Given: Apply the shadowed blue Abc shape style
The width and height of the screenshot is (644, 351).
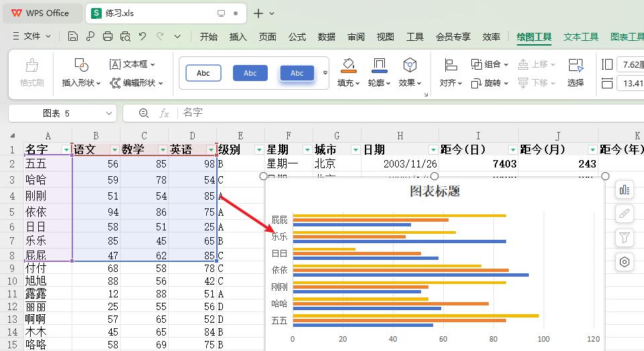Looking at the screenshot, I should (x=297, y=73).
